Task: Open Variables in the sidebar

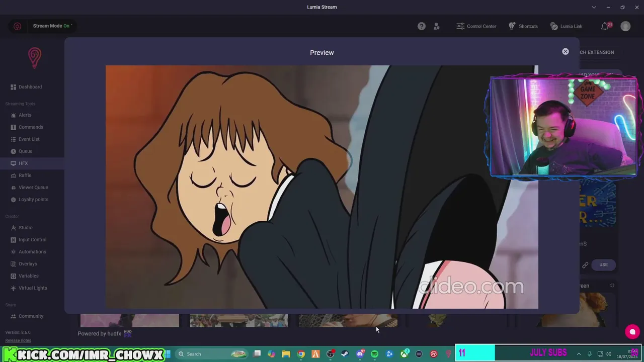Action: coord(28,276)
